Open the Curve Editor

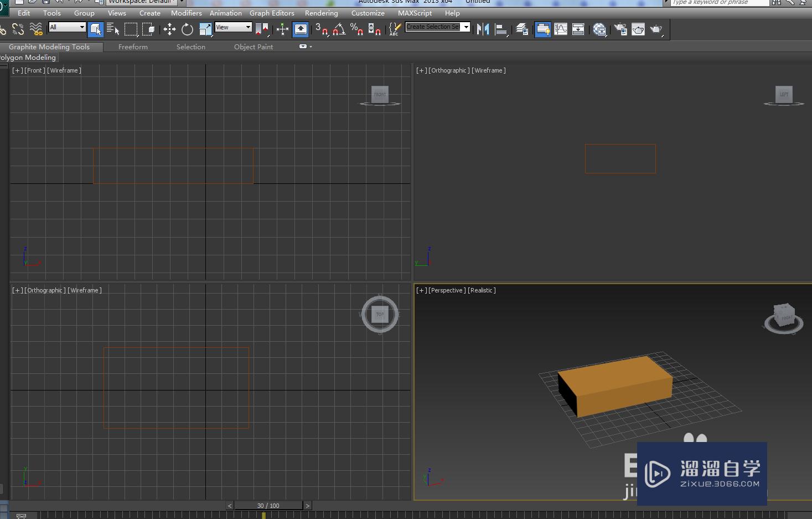point(561,29)
